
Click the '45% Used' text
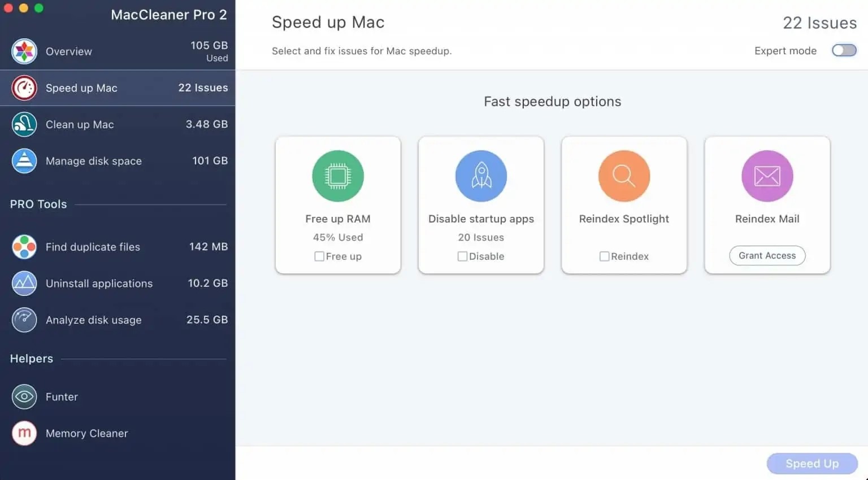click(338, 238)
